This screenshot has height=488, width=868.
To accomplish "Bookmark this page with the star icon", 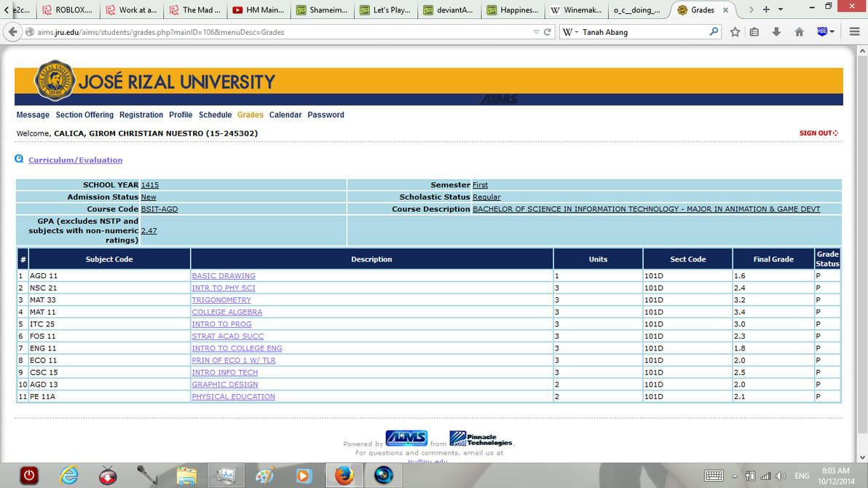I will (x=735, y=32).
